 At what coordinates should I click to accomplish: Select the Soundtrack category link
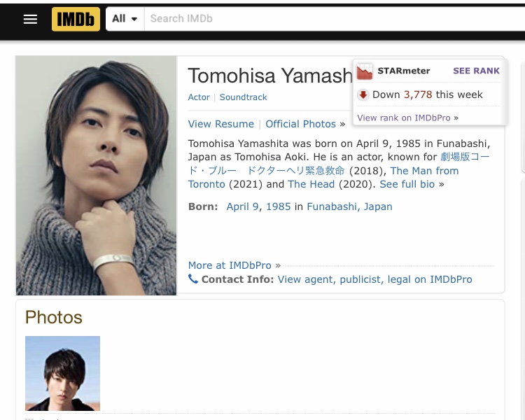[243, 97]
